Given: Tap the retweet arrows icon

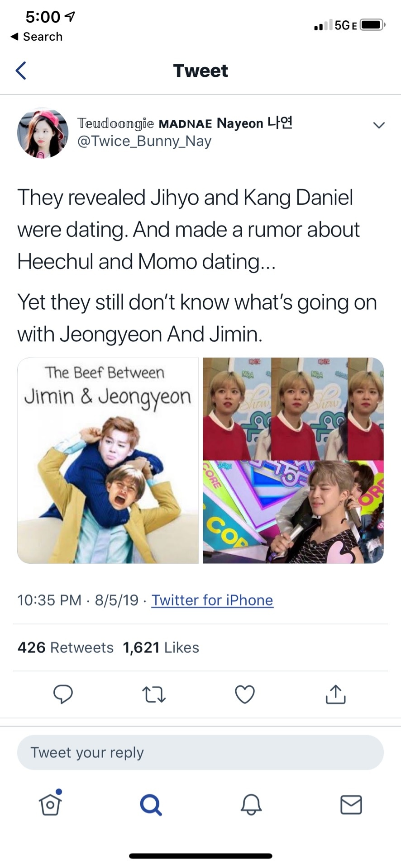Looking at the screenshot, I should (154, 695).
